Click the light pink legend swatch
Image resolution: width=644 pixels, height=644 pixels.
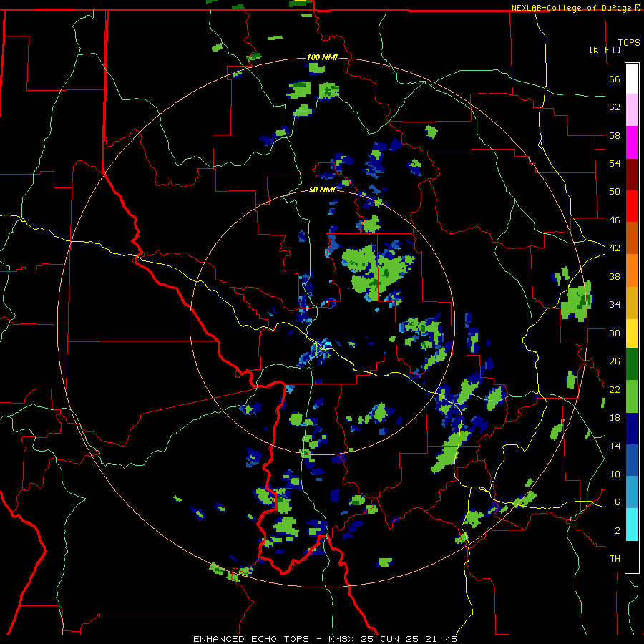coord(632,109)
